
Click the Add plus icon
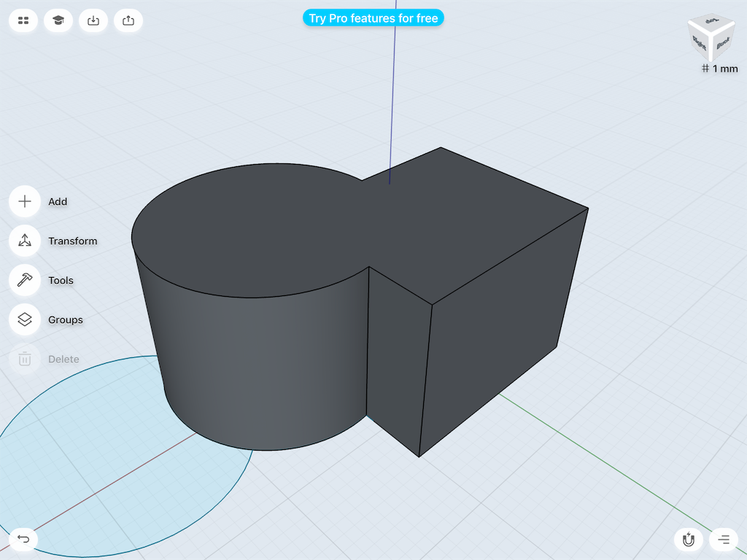coord(25,201)
